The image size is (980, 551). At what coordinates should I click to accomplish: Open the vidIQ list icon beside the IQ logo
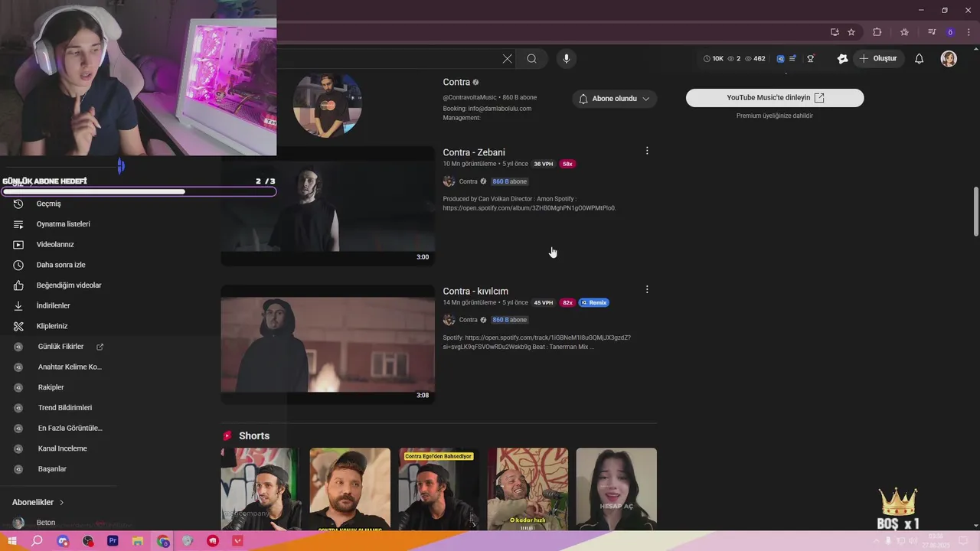pyautogui.click(x=792, y=59)
